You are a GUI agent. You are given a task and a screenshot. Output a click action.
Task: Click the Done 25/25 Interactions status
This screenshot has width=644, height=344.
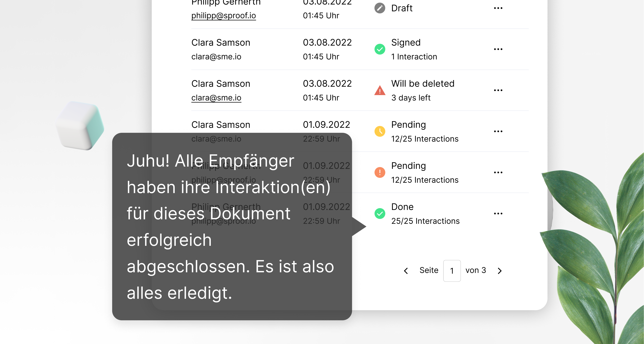point(425,214)
